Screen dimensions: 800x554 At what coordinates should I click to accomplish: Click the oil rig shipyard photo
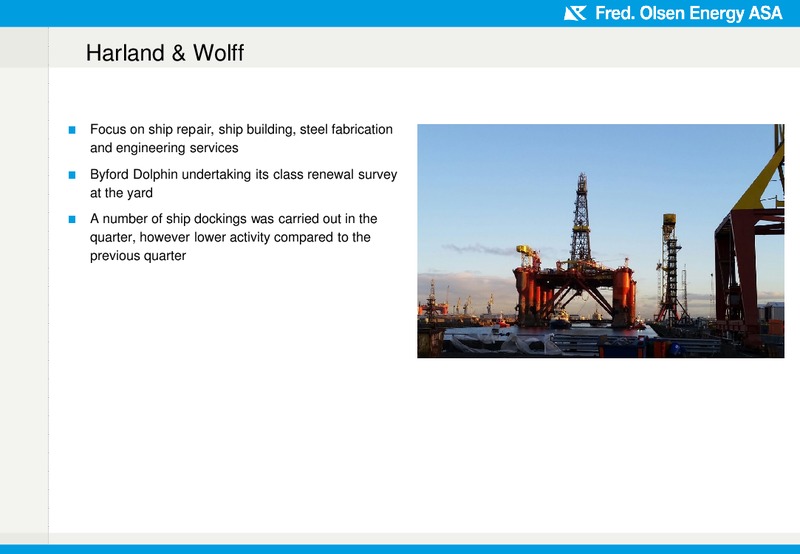pyautogui.click(x=601, y=241)
